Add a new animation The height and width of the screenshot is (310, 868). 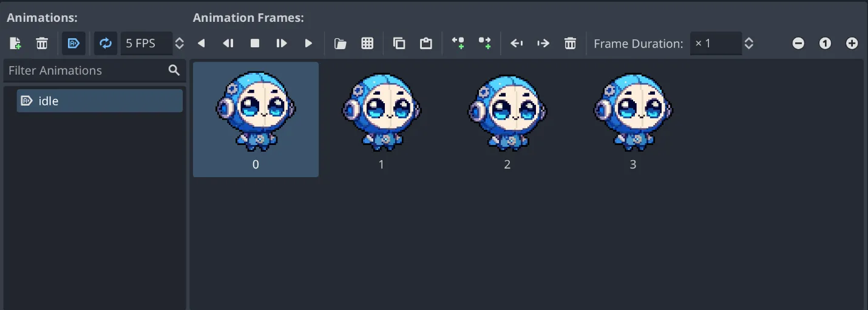(16, 43)
